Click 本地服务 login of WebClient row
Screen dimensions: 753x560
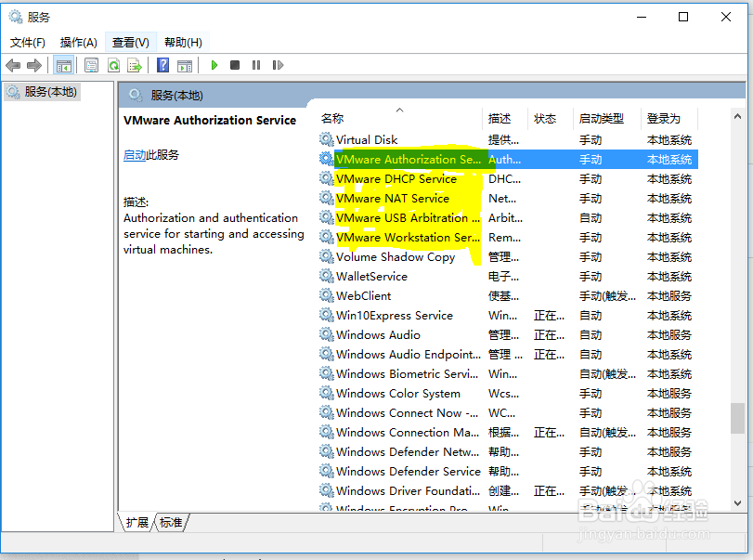point(669,296)
